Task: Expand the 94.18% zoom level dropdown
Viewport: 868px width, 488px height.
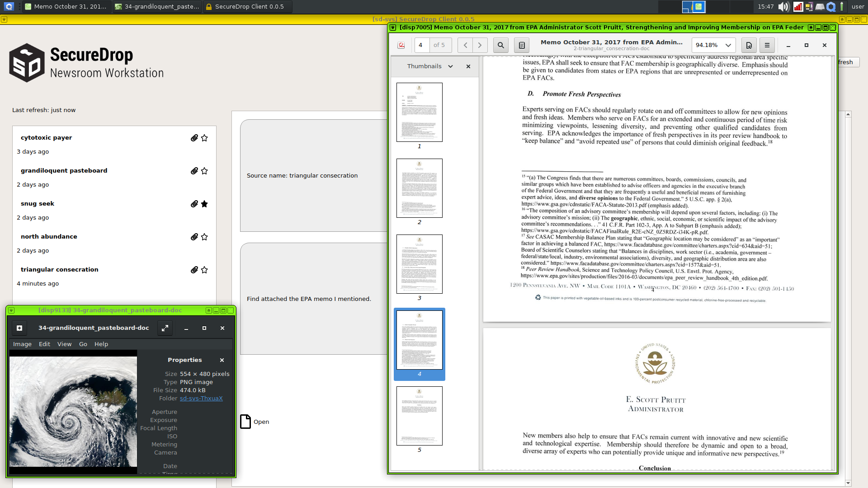Action: [728, 45]
